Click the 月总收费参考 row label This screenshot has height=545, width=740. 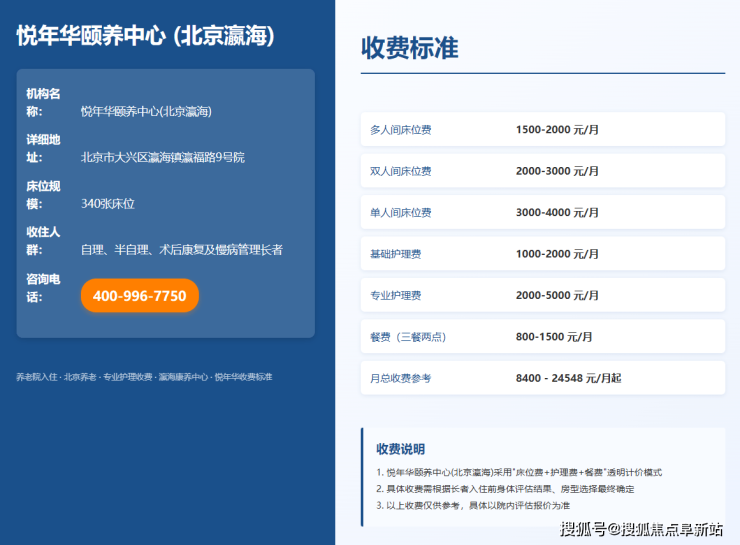pyautogui.click(x=401, y=378)
